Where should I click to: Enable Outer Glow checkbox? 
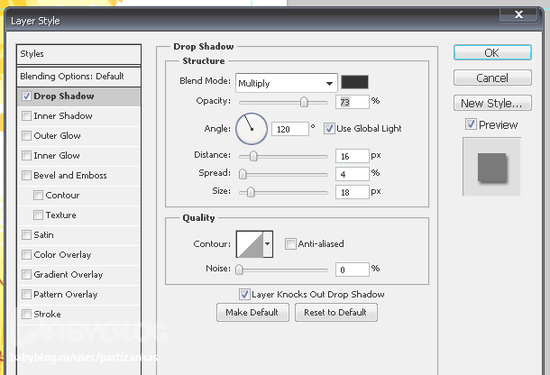[x=26, y=135]
